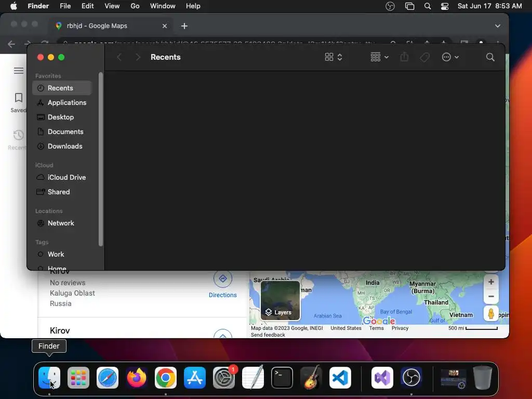
Task: Open Control Center in menu bar
Action: (445, 6)
